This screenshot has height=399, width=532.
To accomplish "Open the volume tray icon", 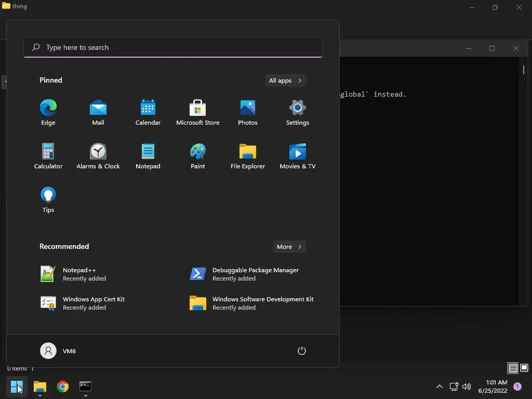I will (x=467, y=387).
